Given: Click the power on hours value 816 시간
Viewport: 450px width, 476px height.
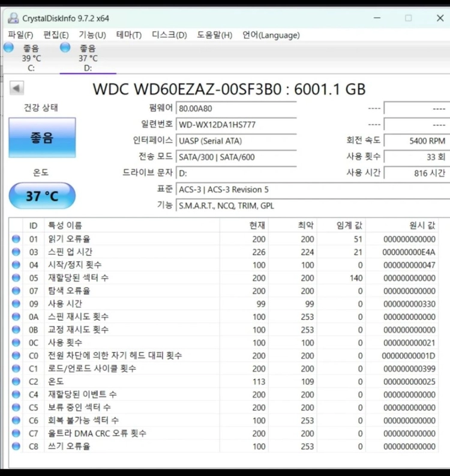Looking at the screenshot, I should click(417, 173).
